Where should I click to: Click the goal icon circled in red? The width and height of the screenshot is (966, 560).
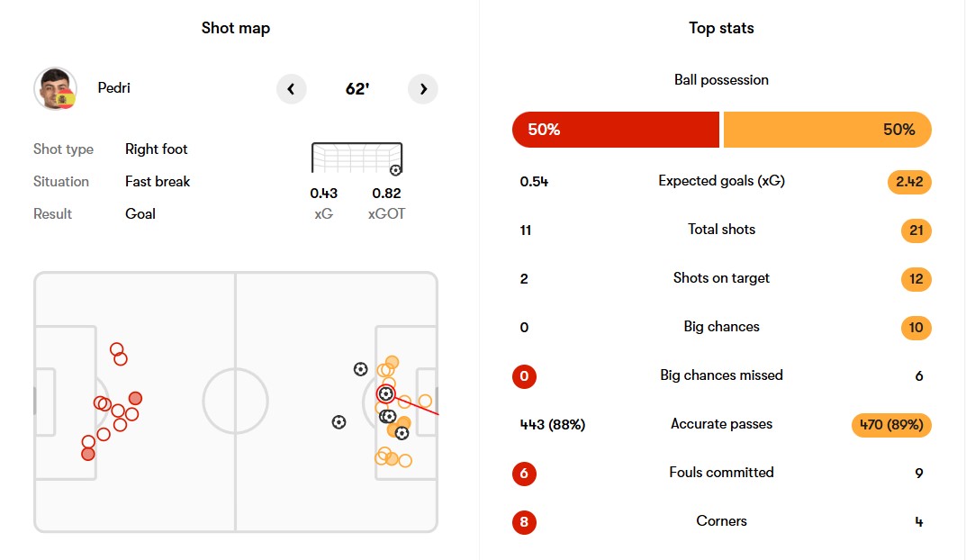(385, 393)
